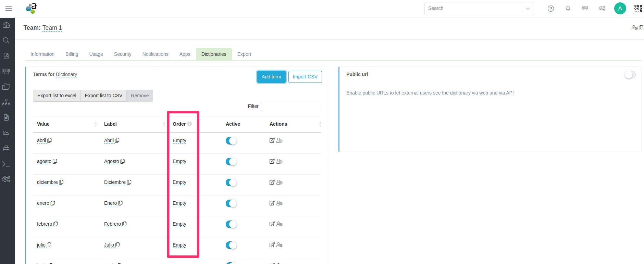
Task: Enable the Public url toggle
Action: (630, 75)
